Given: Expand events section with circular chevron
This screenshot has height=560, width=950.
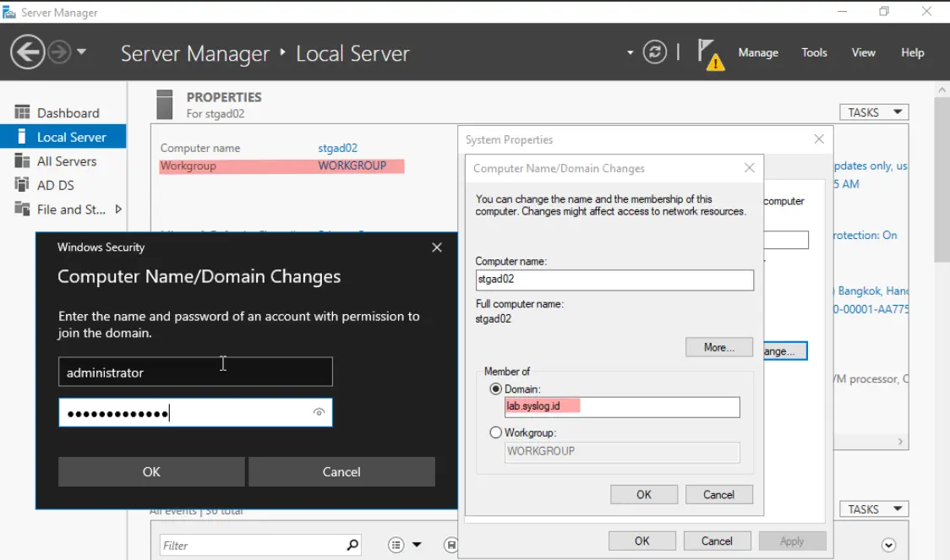Looking at the screenshot, I should coord(888,545).
